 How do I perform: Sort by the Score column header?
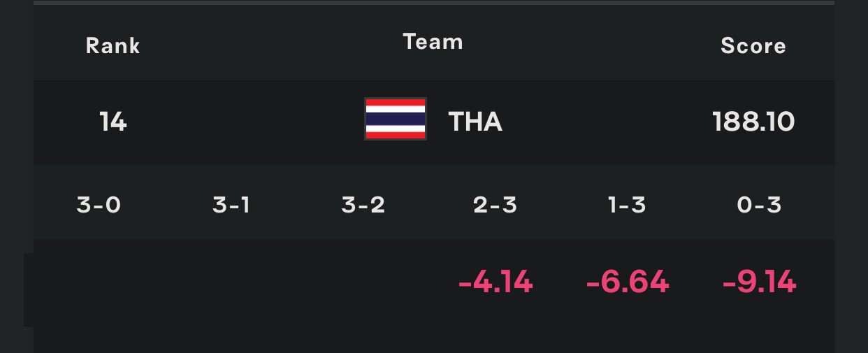[753, 46]
